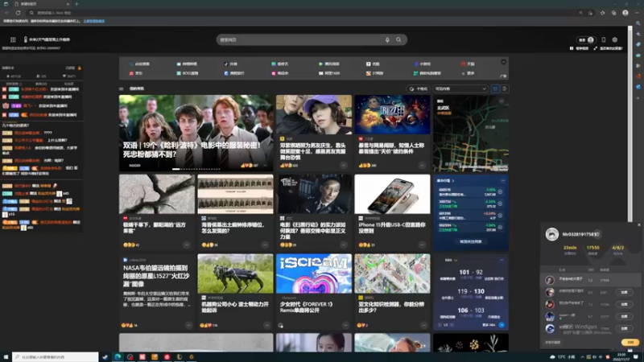This screenshot has height=362, width=644.
Task: Collapse the quick links panel
Action: 504,62
